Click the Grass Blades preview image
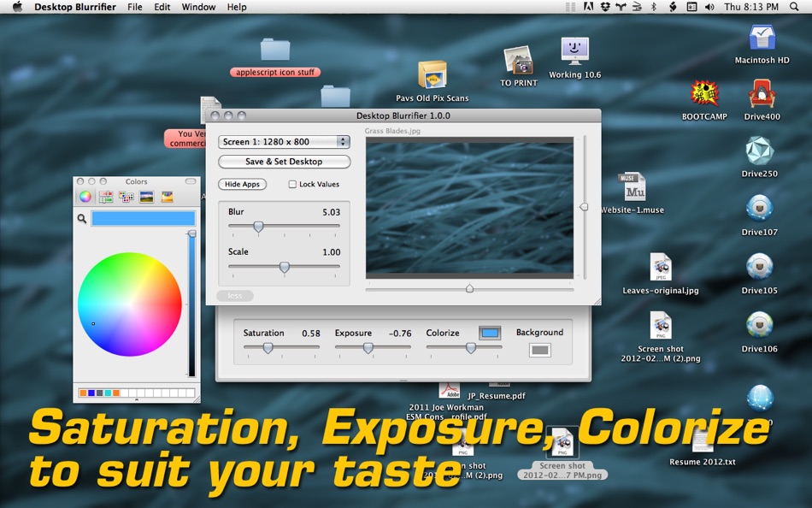 (470, 208)
